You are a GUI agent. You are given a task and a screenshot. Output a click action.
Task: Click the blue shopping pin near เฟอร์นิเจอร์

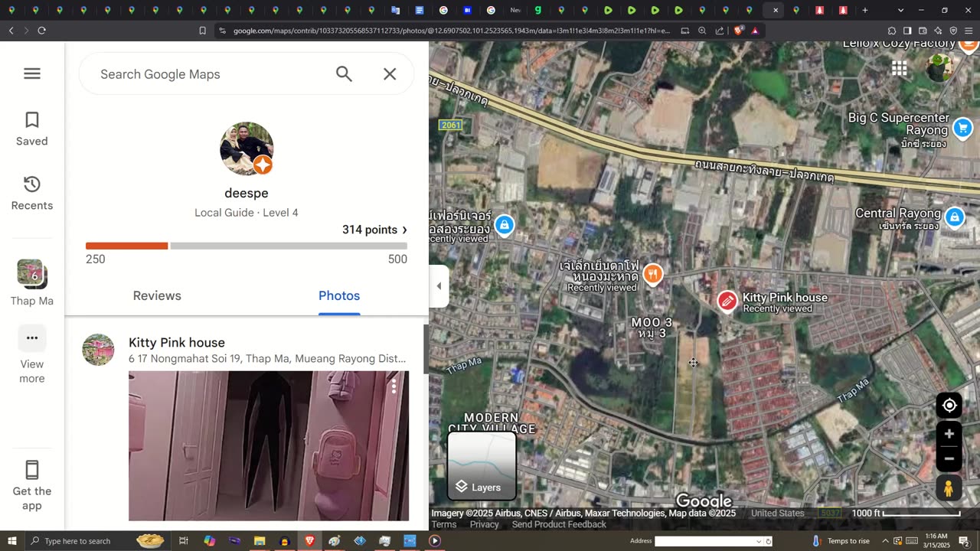[504, 225]
